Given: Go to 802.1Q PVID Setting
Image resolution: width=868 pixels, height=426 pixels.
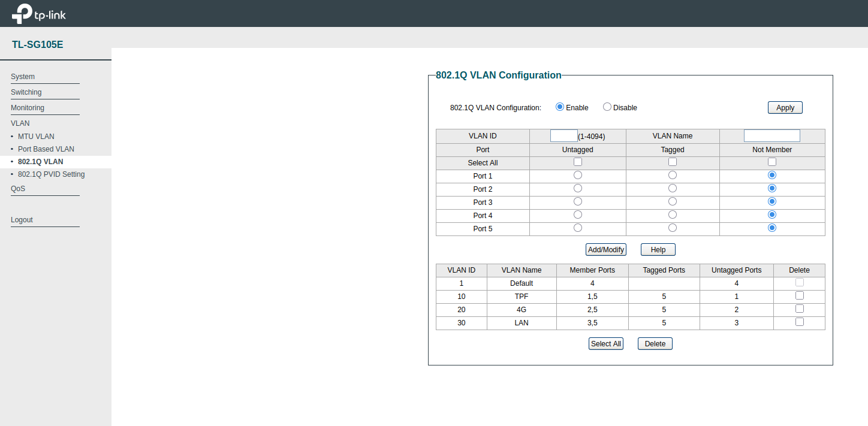Looking at the screenshot, I should point(52,174).
